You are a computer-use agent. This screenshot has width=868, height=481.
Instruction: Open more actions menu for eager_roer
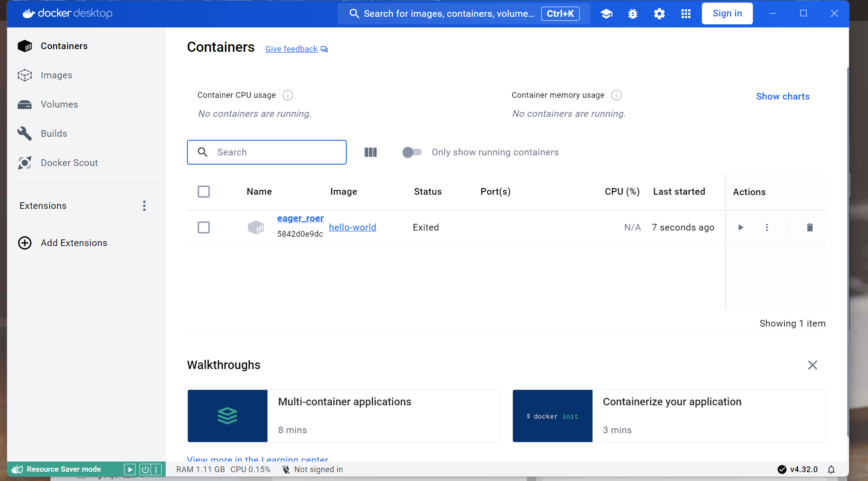(x=767, y=227)
